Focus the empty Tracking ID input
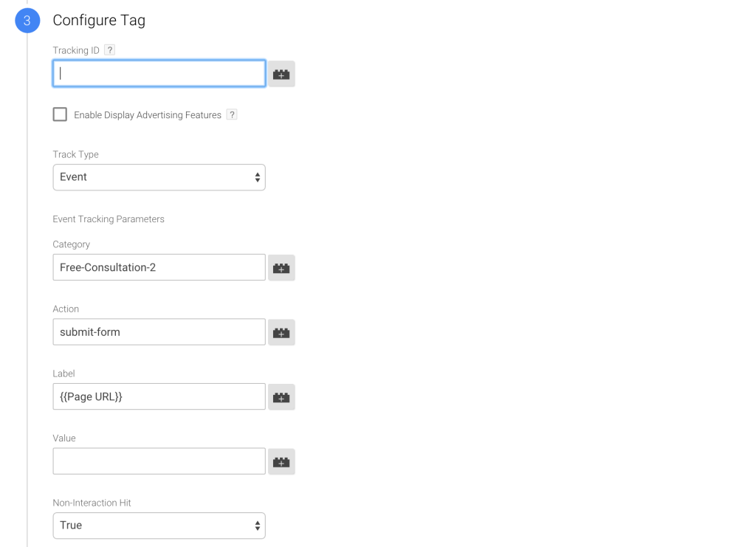This screenshot has height=547, width=756. [x=159, y=73]
